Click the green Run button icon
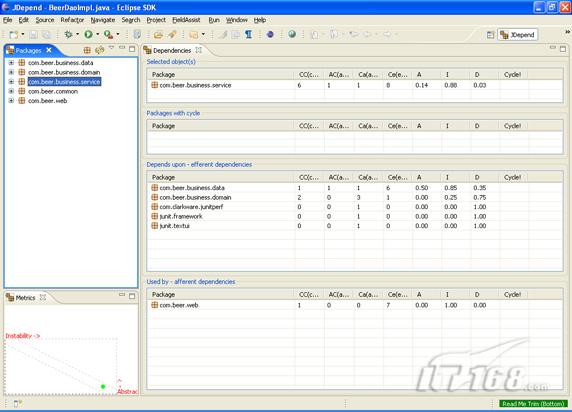The width and height of the screenshot is (572, 412). point(88,34)
